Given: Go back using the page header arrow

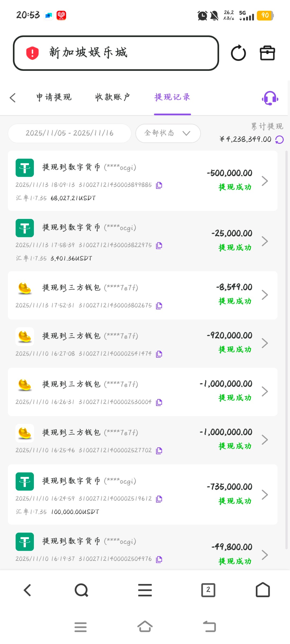Looking at the screenshot, I should click(x=13, y=98).
